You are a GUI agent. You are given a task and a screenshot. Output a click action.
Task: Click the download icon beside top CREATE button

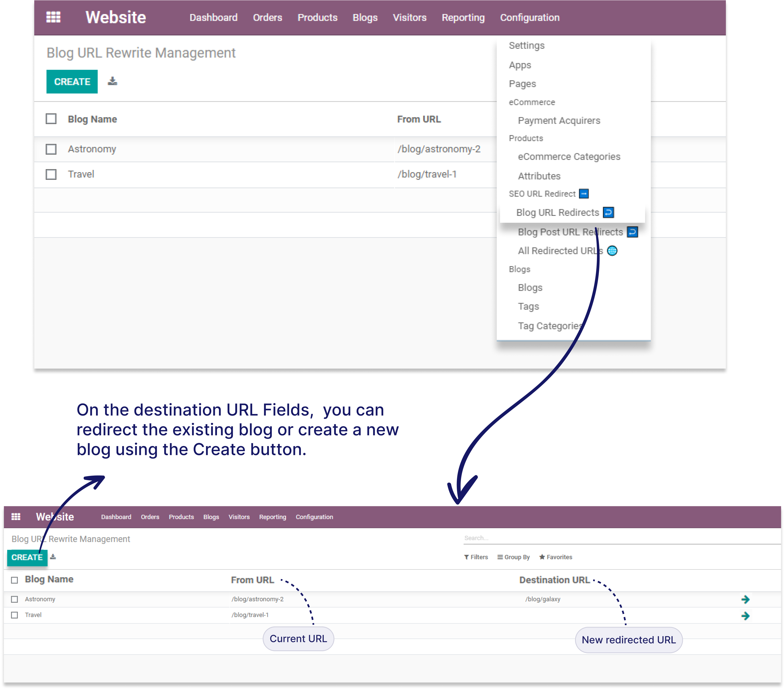point(112,81)
